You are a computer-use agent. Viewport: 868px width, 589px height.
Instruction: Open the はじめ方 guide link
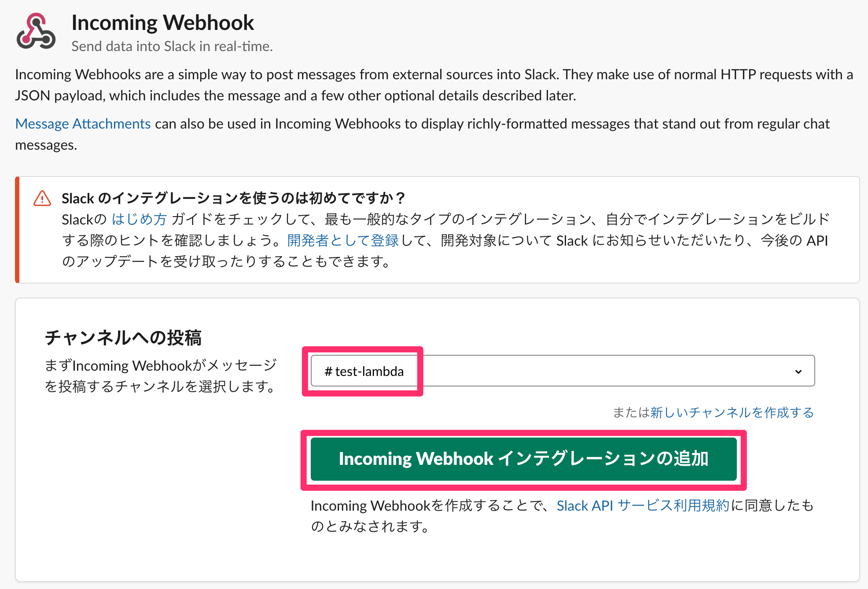tap(139, 219)
